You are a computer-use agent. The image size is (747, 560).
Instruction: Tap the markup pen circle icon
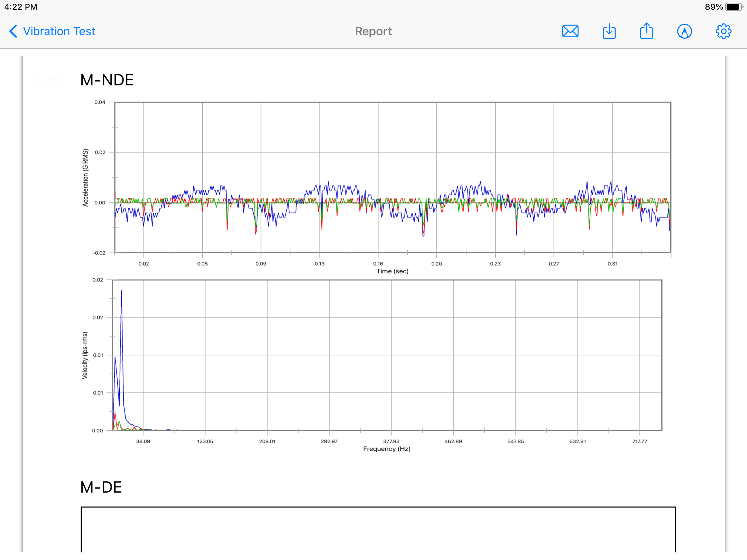[x=684, y=31]
